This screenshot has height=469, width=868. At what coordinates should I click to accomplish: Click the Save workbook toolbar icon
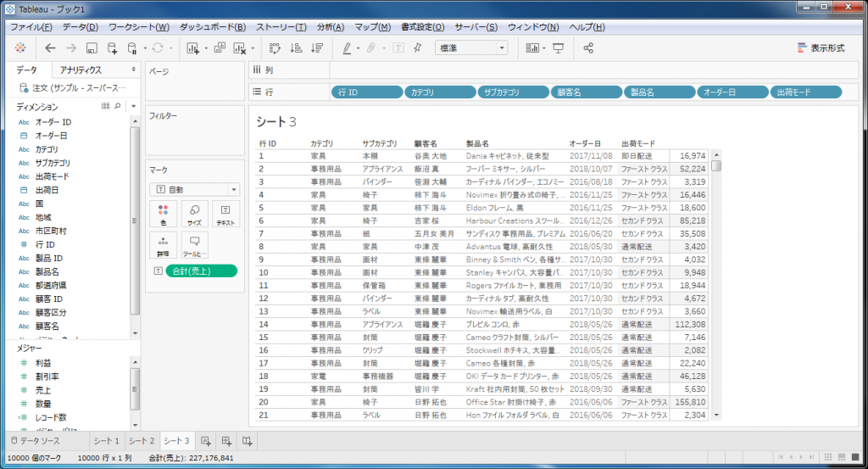(92, 48)
